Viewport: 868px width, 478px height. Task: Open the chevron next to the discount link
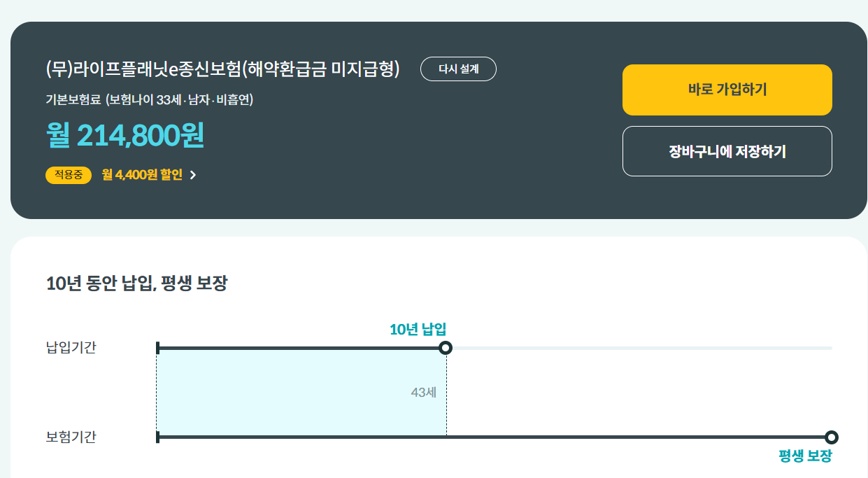(194, 176)
